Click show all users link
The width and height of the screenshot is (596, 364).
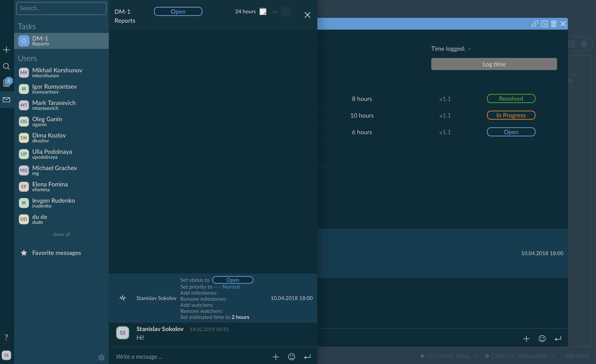61,234
